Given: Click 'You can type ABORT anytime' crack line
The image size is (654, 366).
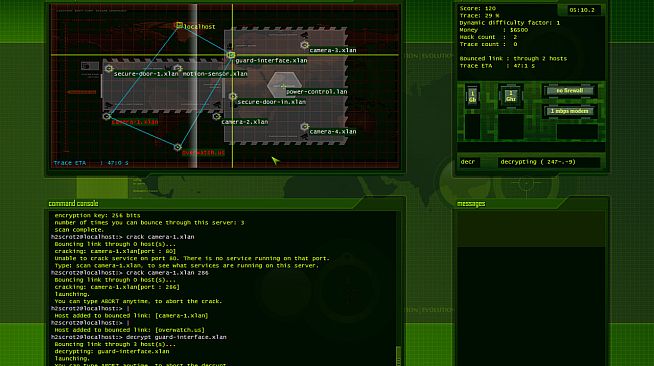Looking at the screenshot, I should [x=138, y=301].
